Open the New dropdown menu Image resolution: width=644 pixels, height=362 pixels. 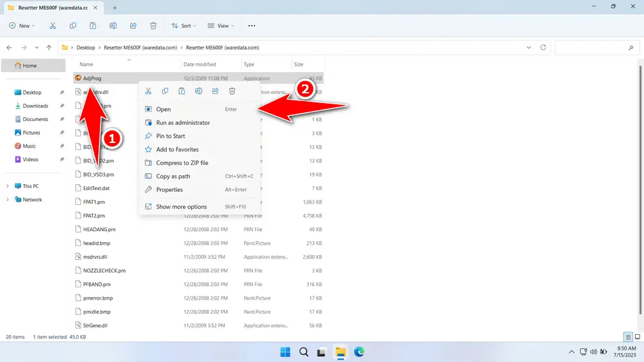22,26
